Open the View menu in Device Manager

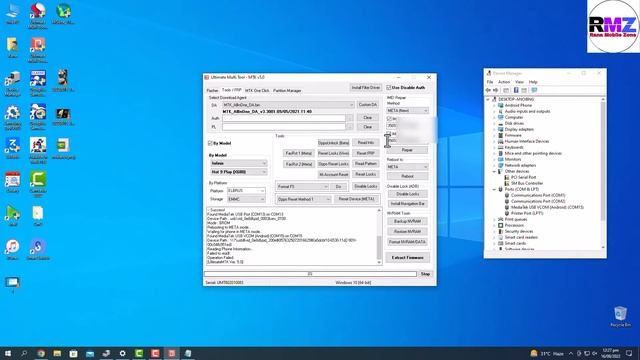click(x=519, y=82)
